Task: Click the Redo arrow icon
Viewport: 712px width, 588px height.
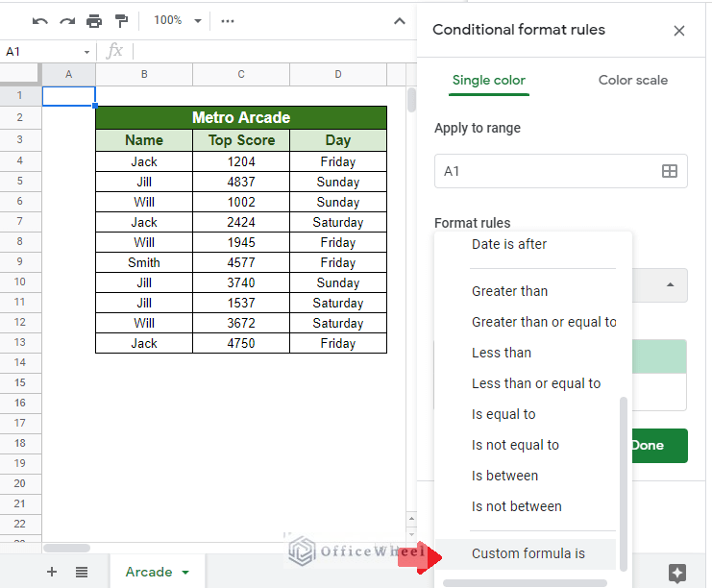Action: 66,20
